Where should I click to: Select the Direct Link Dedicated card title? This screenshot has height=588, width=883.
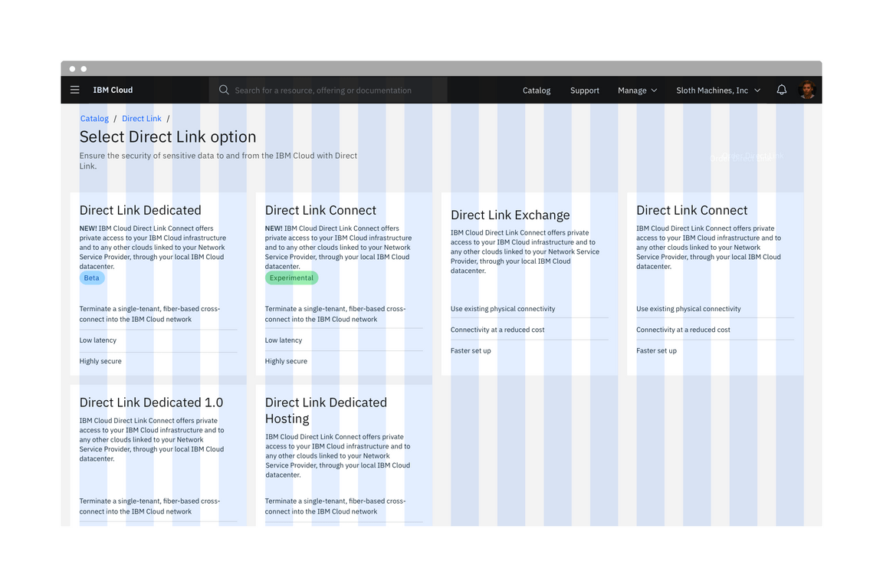pos(140,210)
